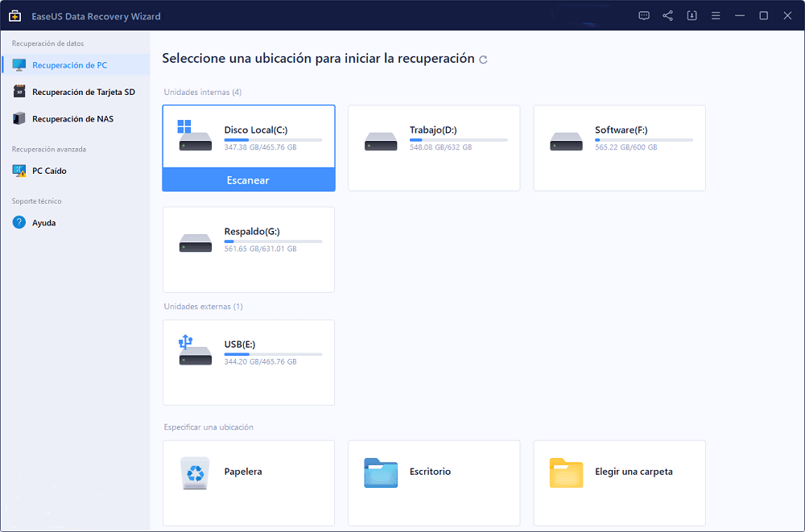
Task: Switch to Recuperación de NAS
Action: click(76, 118)
